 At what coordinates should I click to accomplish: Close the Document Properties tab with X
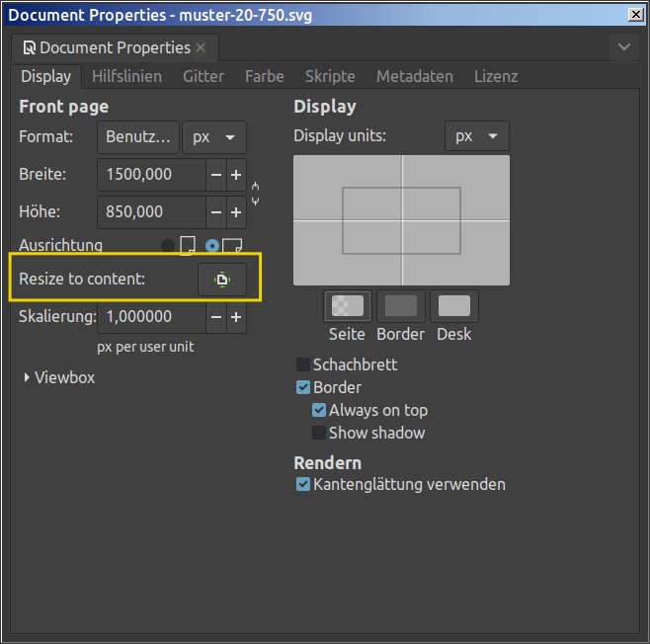pyautogui.click(x=201, y=47)
